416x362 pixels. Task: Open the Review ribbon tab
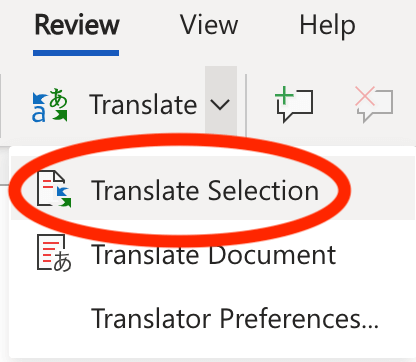[77, 25]
